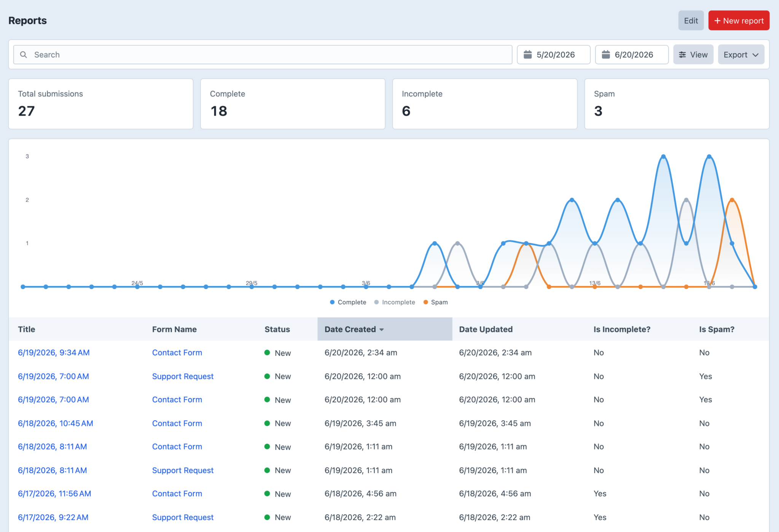Click the search magnifier icon

[24, 55]
